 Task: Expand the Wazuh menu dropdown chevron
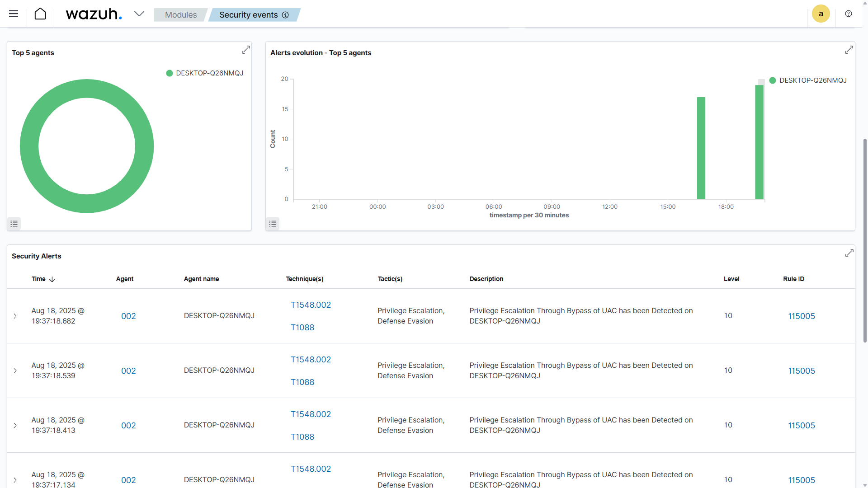[x=139, y=14]
